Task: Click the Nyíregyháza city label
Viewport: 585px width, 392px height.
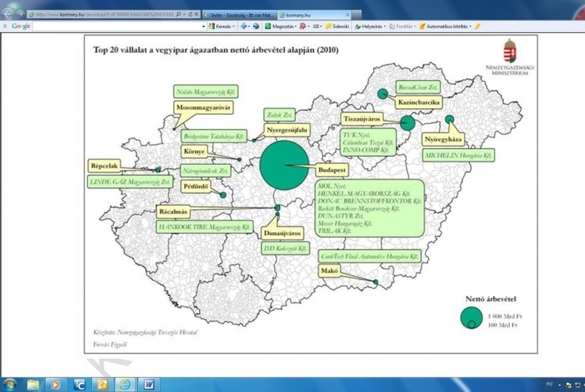Action: 443,139
